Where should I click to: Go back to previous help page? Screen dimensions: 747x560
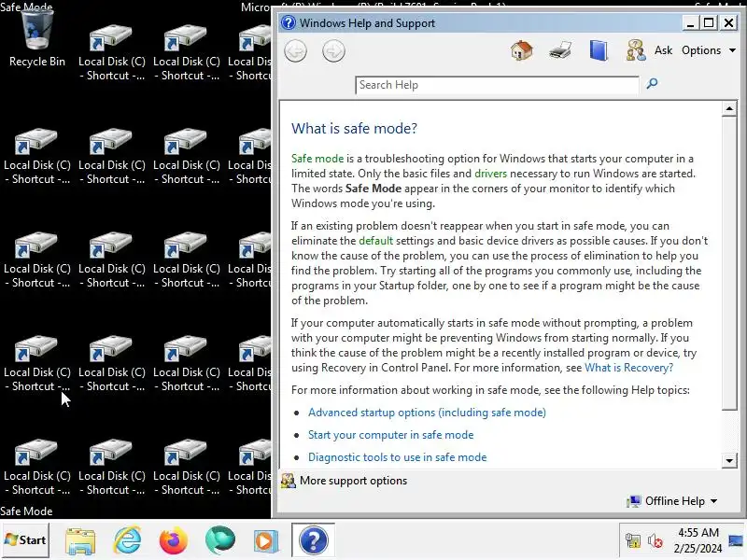296,51
